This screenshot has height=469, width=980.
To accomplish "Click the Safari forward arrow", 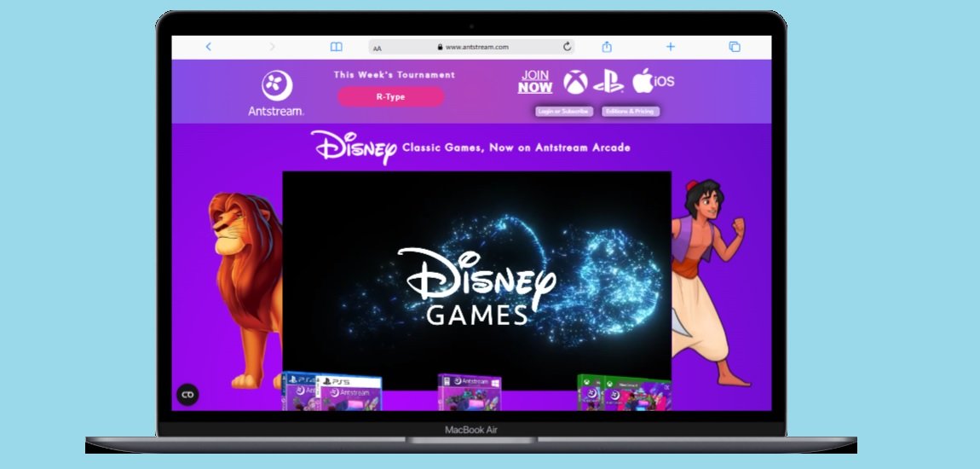I will coord(272,47).
